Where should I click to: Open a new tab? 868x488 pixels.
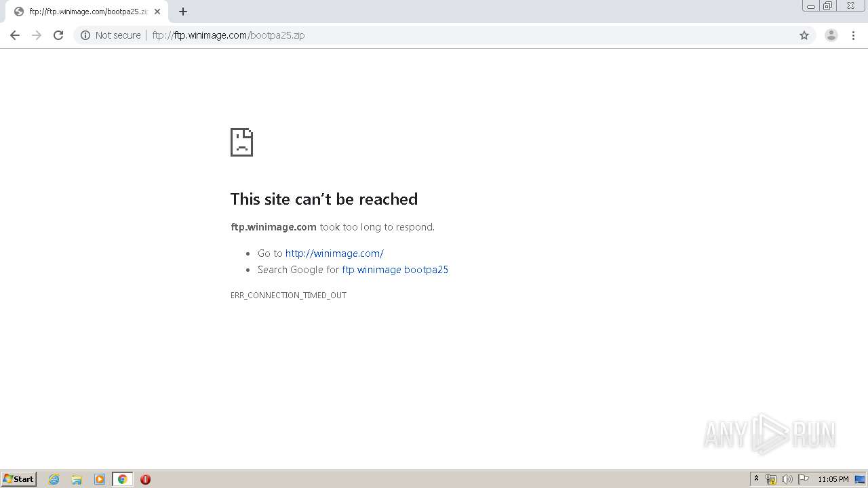183,12
